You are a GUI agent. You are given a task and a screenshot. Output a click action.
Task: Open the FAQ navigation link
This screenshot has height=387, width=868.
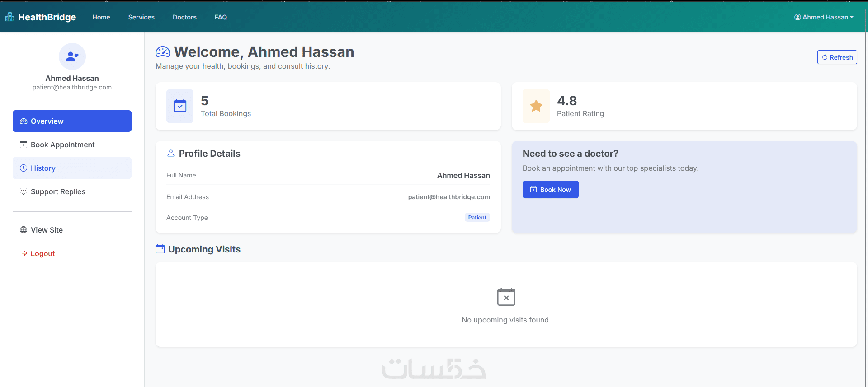click(x=221, y=17)
